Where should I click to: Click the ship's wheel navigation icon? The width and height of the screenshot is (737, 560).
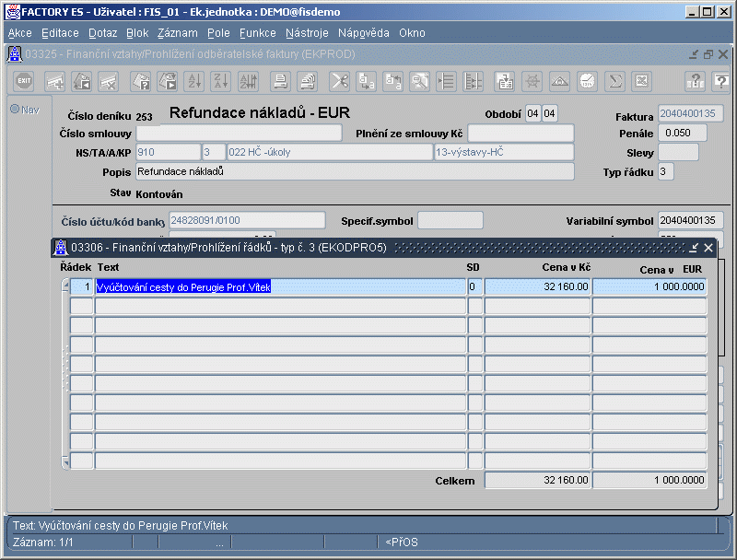click(x=532, y=82)
